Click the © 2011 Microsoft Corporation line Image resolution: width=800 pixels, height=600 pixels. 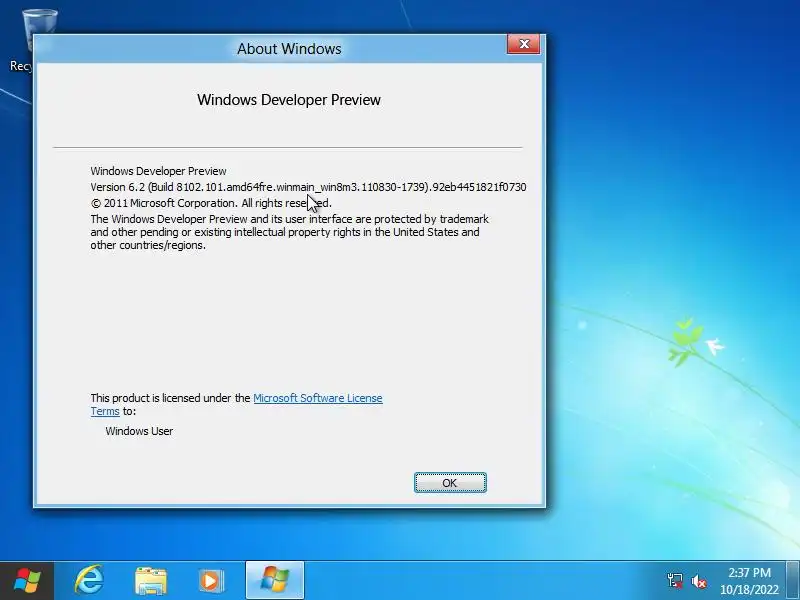(x=211, y=203)
